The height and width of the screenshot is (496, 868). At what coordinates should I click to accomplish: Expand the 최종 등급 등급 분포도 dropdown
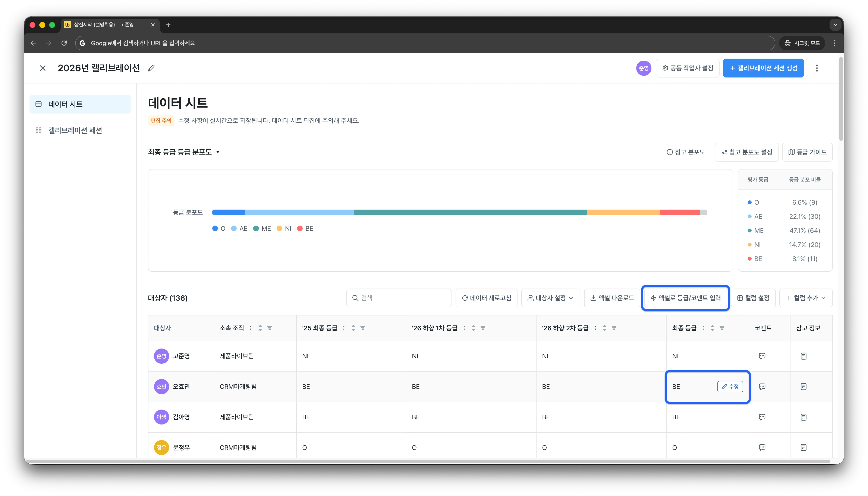tap(184, 152)
